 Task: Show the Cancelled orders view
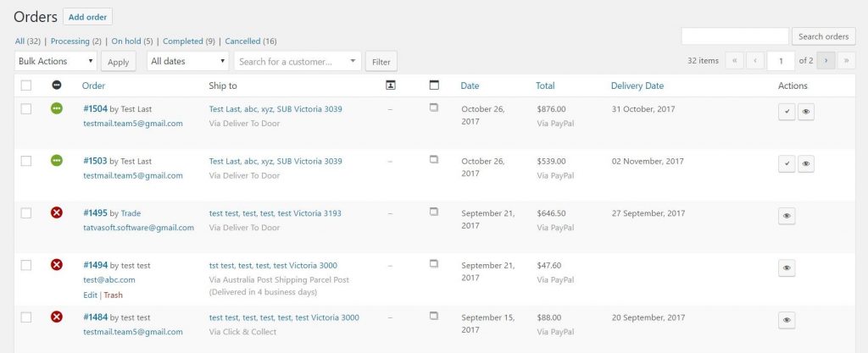tap(243, 41)
